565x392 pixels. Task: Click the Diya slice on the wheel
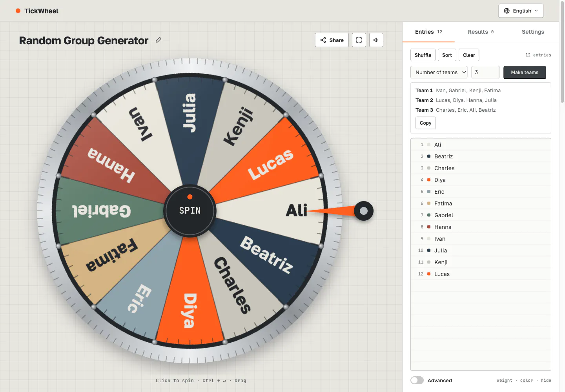(190, 310)
